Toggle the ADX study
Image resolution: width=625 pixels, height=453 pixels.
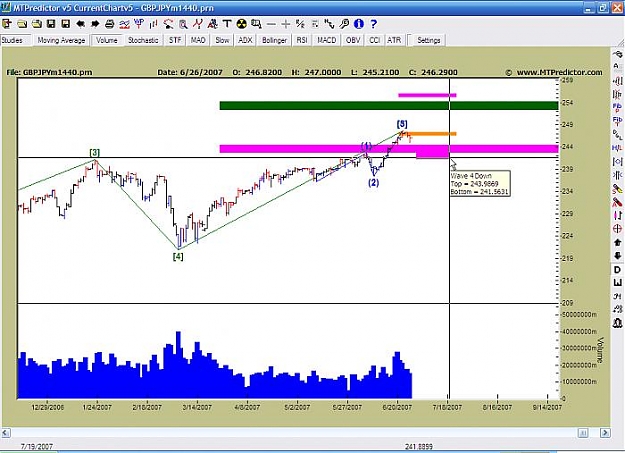click(245, 40)
